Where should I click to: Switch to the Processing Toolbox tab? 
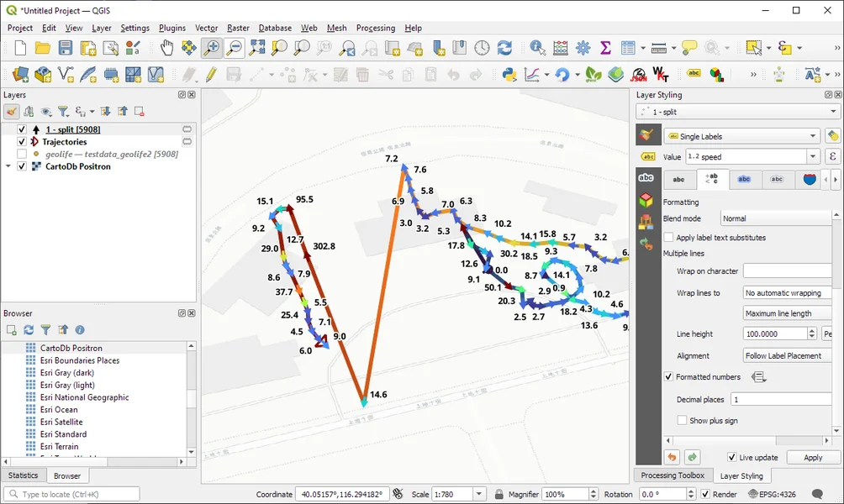pyautogui.click(x=673, y=475)
